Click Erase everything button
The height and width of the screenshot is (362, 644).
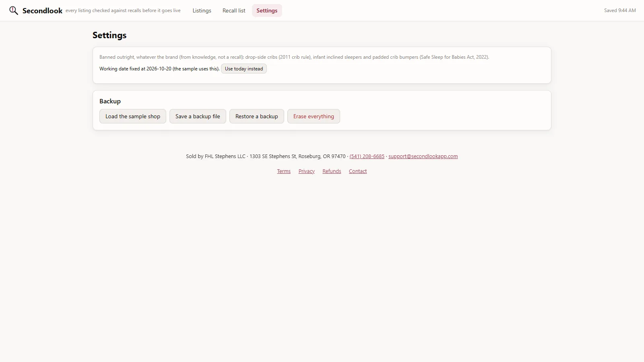[314, 116]
